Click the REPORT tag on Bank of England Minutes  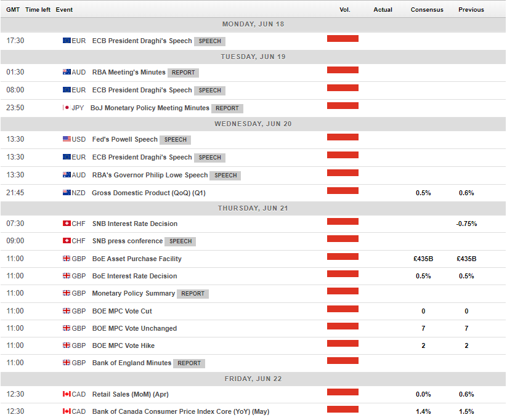tap(189, 363)
